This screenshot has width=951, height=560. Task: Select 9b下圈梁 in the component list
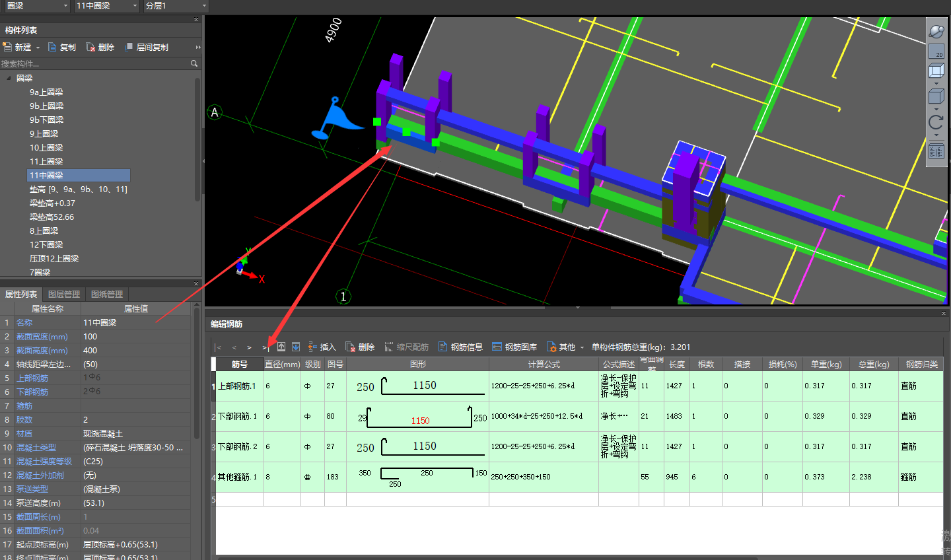click(46, 120)
